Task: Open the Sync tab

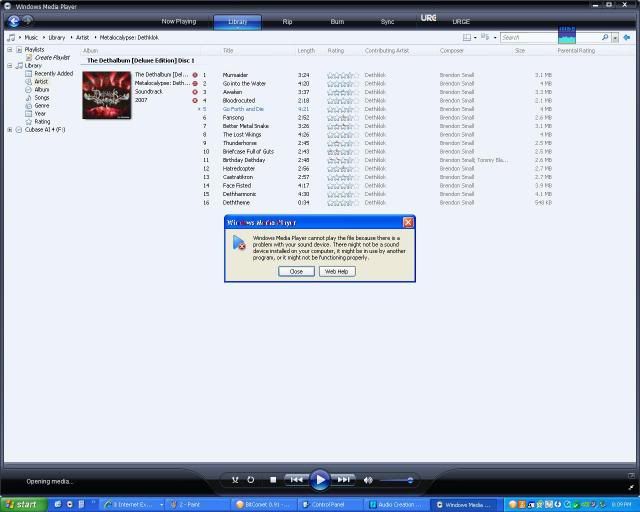Action: pyautogui.click(x=387, y=22)
